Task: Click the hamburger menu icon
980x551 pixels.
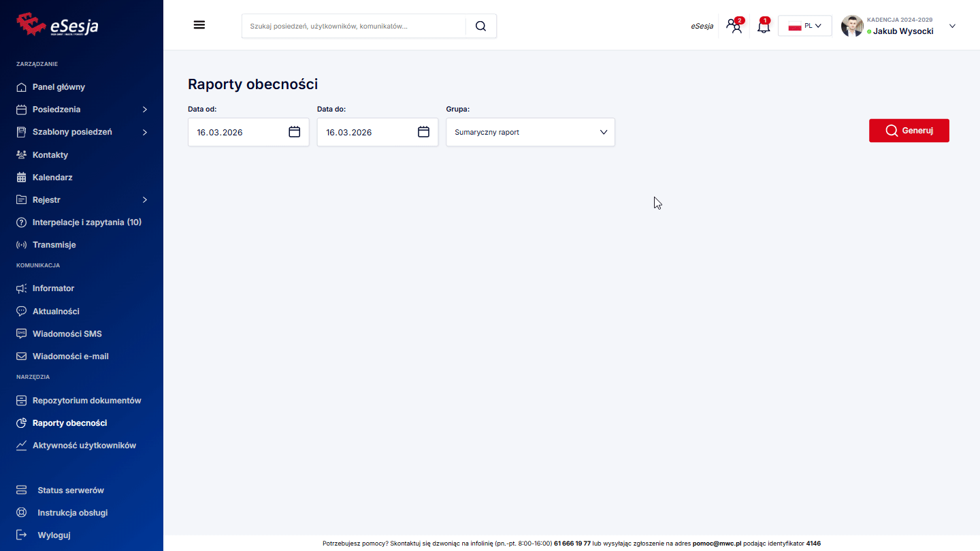Action: (x=199, y=25)
